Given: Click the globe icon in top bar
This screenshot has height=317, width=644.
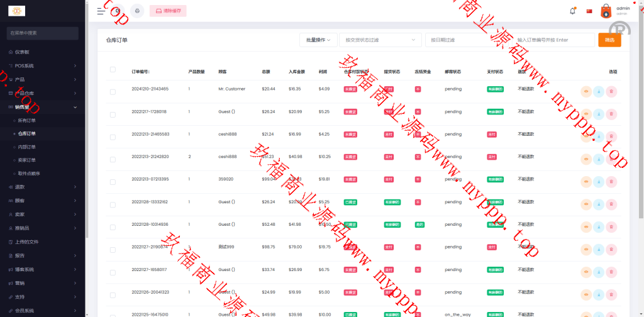Looking at the screenshot, I should [118, 11].
